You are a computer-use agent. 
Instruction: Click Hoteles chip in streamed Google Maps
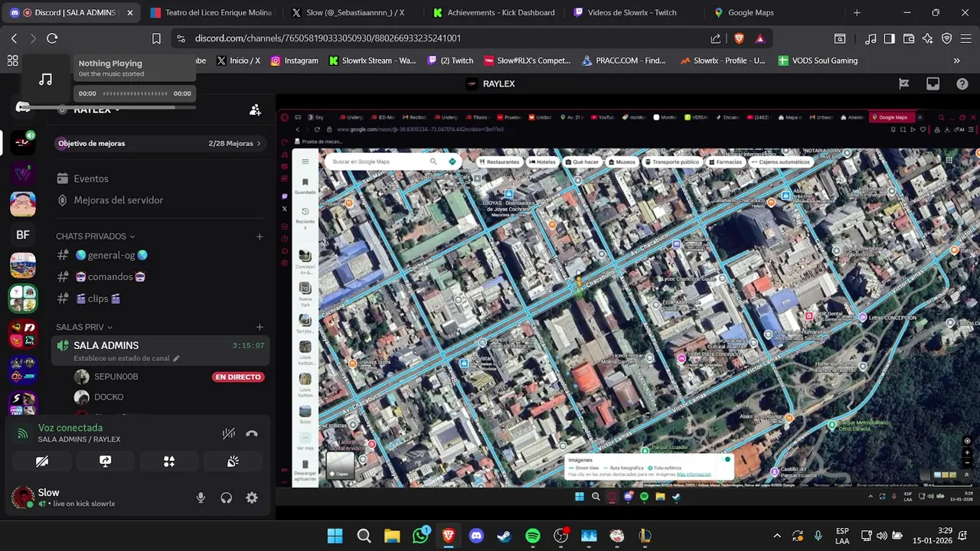coord(542,161)
